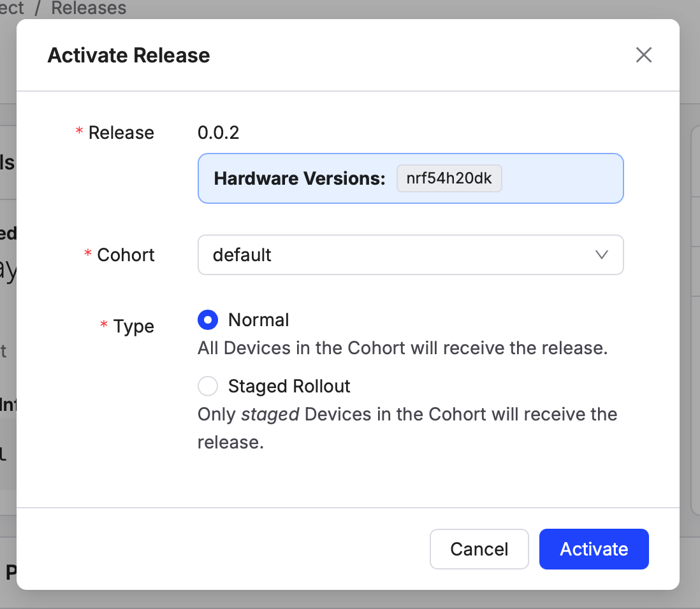Viewport: 700px width, 609px height.
Task: Click the Hardware Versions info box
Action: tap(561, 178)
